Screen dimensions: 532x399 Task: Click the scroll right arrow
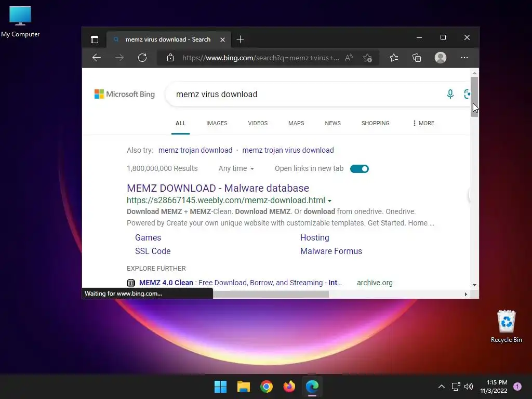pyautogui.click(x=466, y=294)
